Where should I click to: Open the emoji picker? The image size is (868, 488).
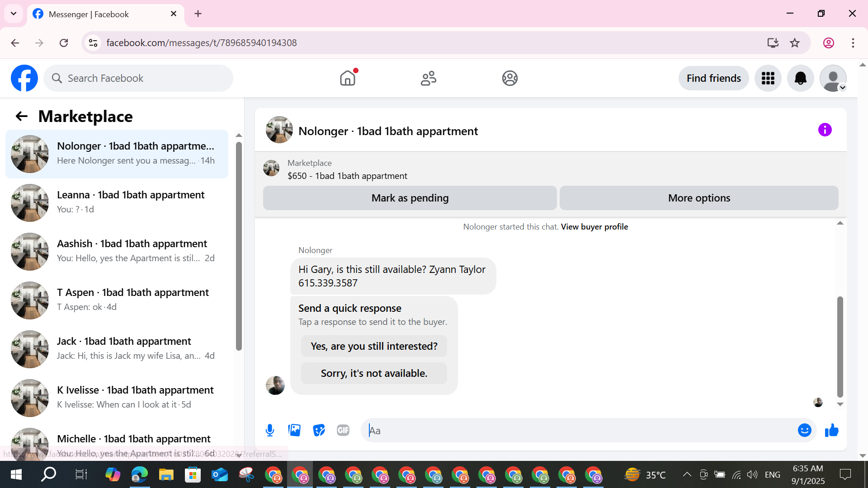[804, 431]
